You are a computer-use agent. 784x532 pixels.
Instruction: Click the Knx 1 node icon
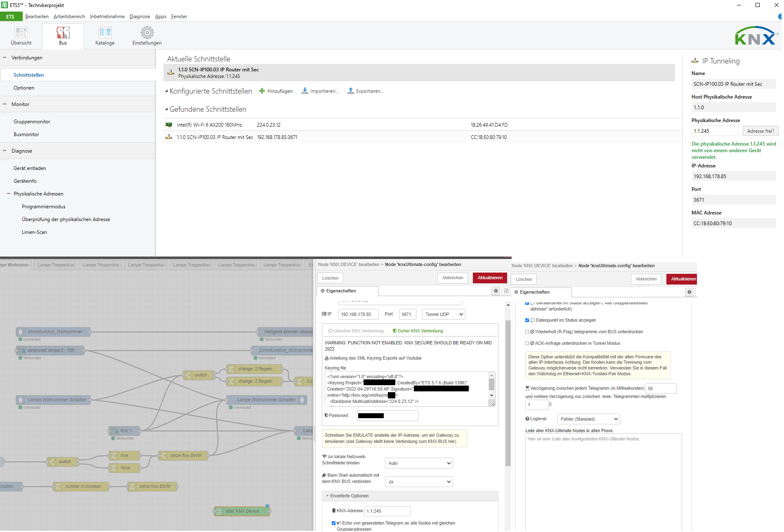tap(114, 431)
